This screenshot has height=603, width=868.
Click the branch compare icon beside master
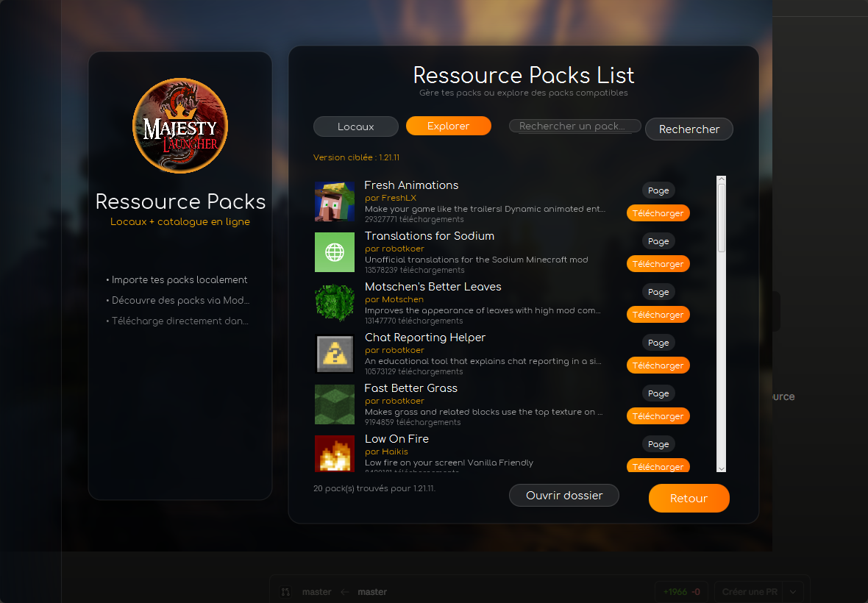[x=285, y=591]
